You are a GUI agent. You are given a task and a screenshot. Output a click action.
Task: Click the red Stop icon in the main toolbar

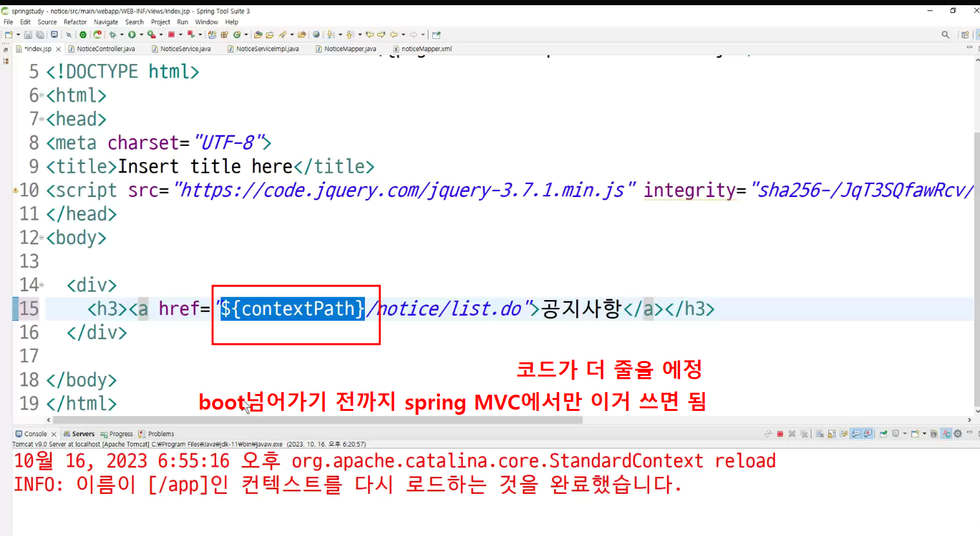tap(171, 35)
